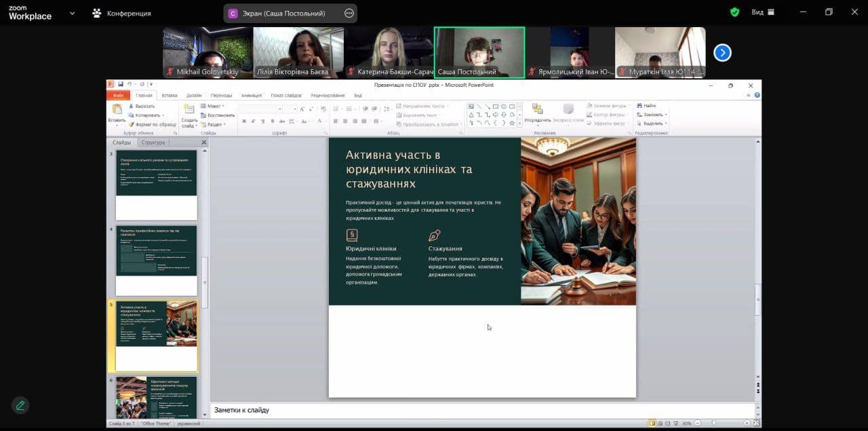Click the Find (Найти) binoculars icon

click(x=639, y=106)
